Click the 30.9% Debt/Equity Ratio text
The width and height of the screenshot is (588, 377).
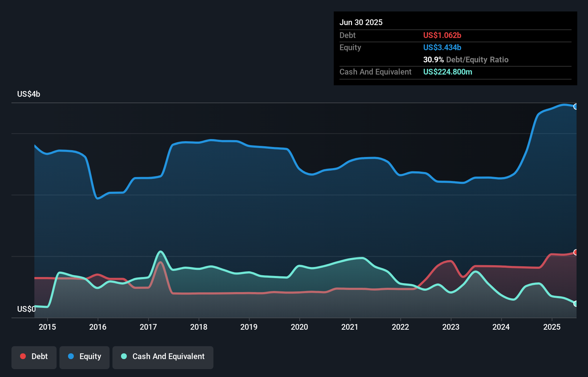tap(466, 59)
